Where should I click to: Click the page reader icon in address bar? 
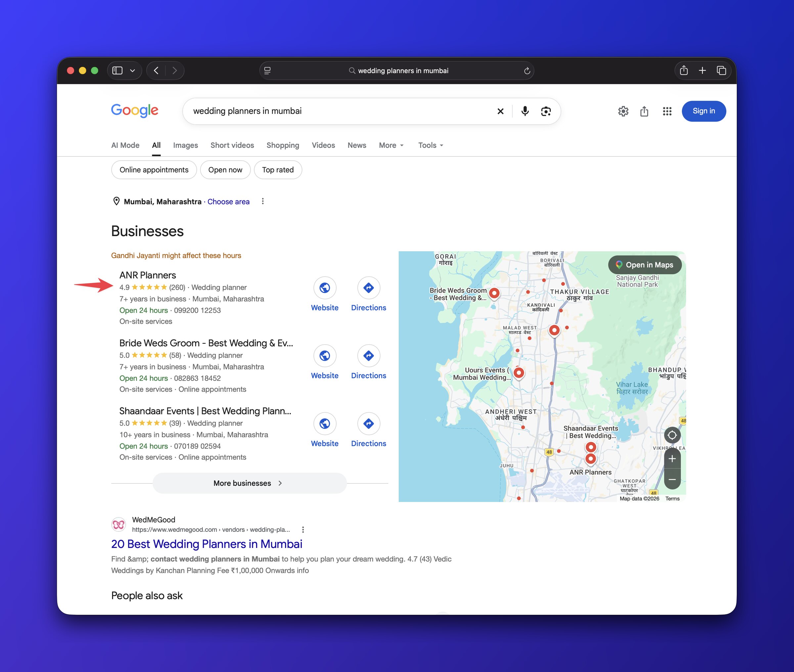(267, 70)
